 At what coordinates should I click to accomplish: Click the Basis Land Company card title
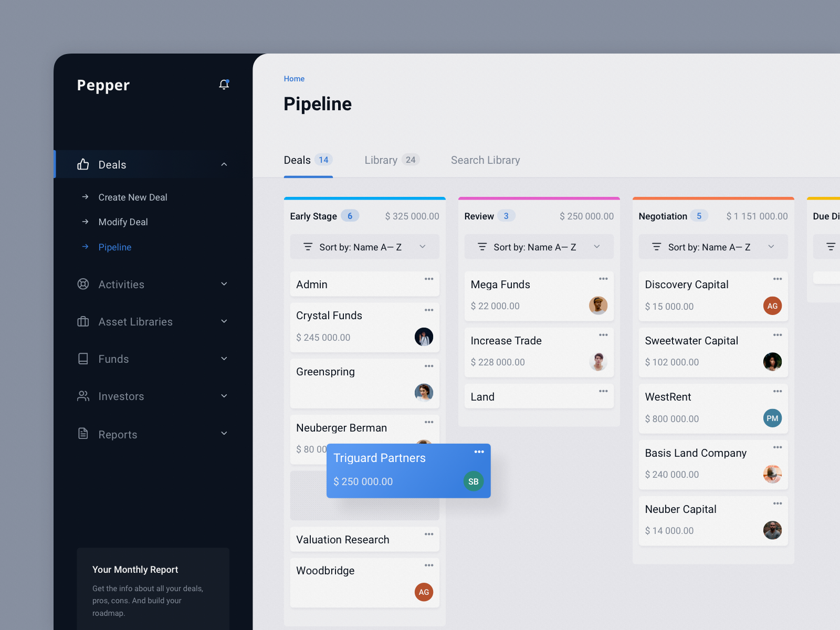[696, 453]
